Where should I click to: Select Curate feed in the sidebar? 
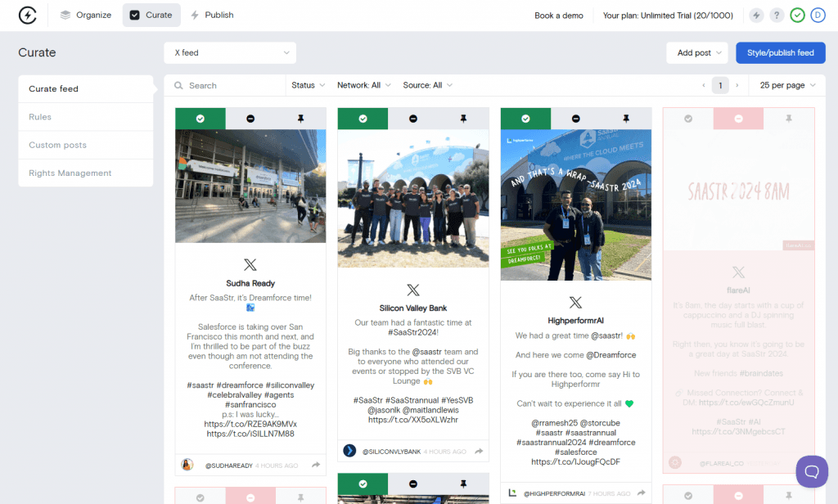[x=85, y=88]
